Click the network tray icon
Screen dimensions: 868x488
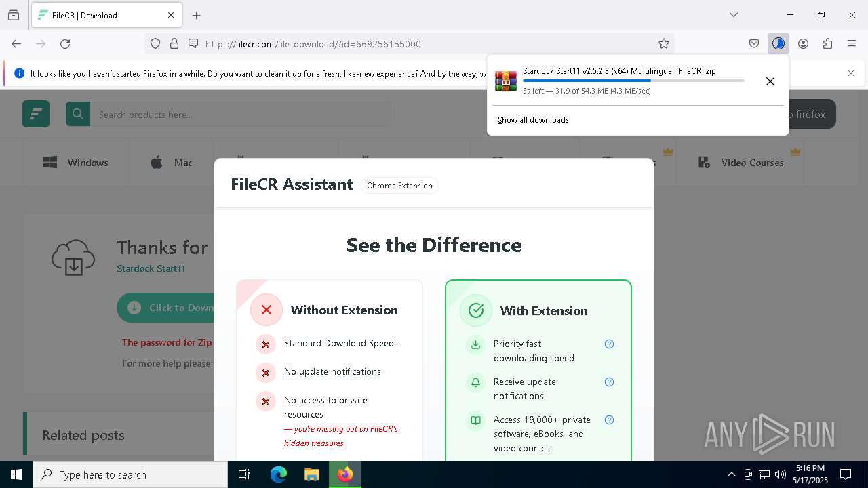click(764, 474)
